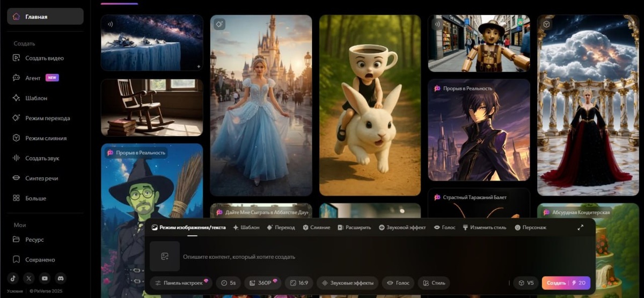The height and width of the screenshot is (298, 644).
Task: Switch to the Слияние tab
Action: tap(316, 227)
